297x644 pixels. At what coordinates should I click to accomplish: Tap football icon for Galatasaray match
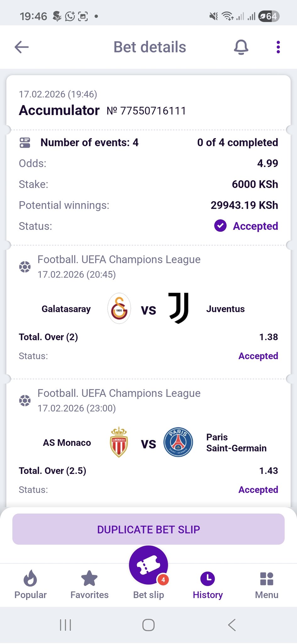25,267
